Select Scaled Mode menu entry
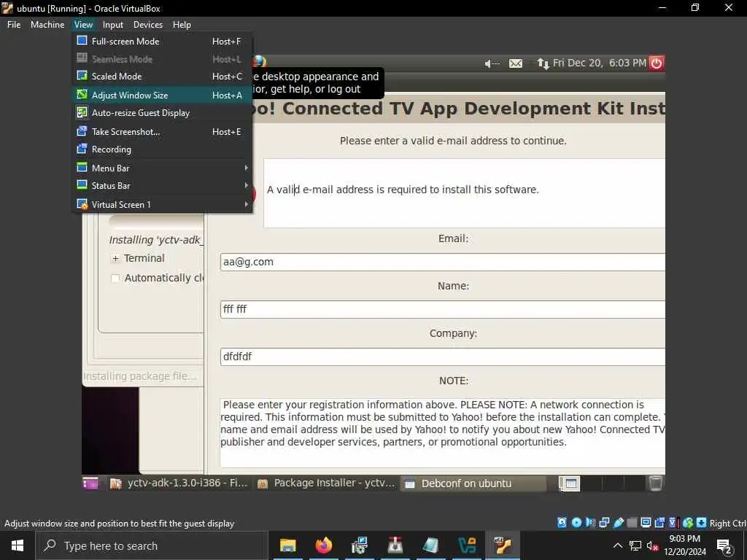747x560 pixels. pyautogui.click(x=162, y=76)
